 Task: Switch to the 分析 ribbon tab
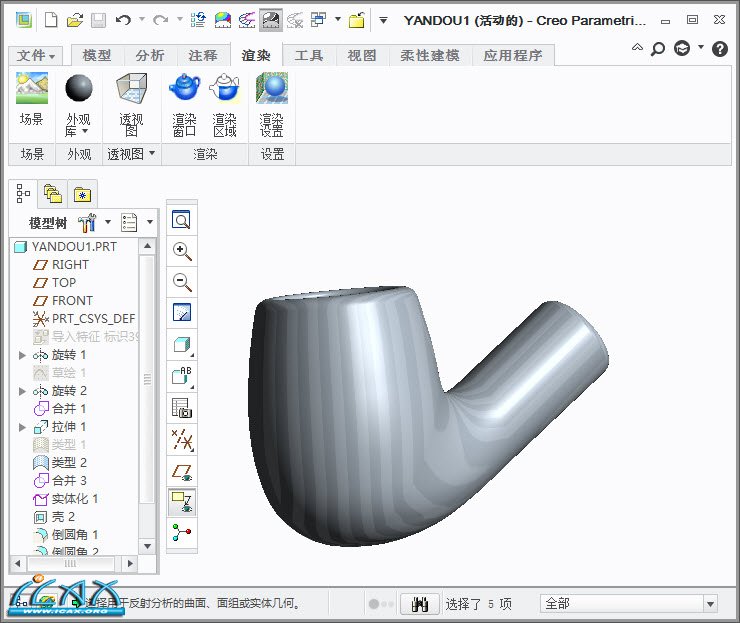tap(150, 56)
